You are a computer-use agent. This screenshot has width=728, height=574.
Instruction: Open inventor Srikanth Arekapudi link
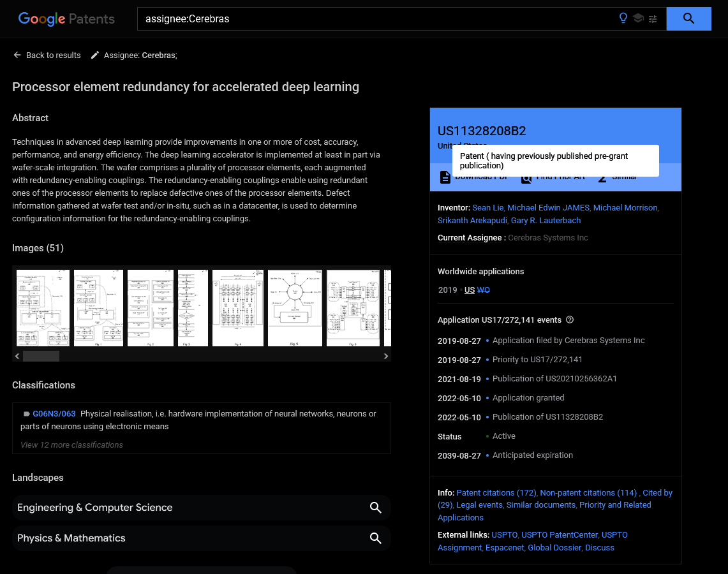(472, 221)
